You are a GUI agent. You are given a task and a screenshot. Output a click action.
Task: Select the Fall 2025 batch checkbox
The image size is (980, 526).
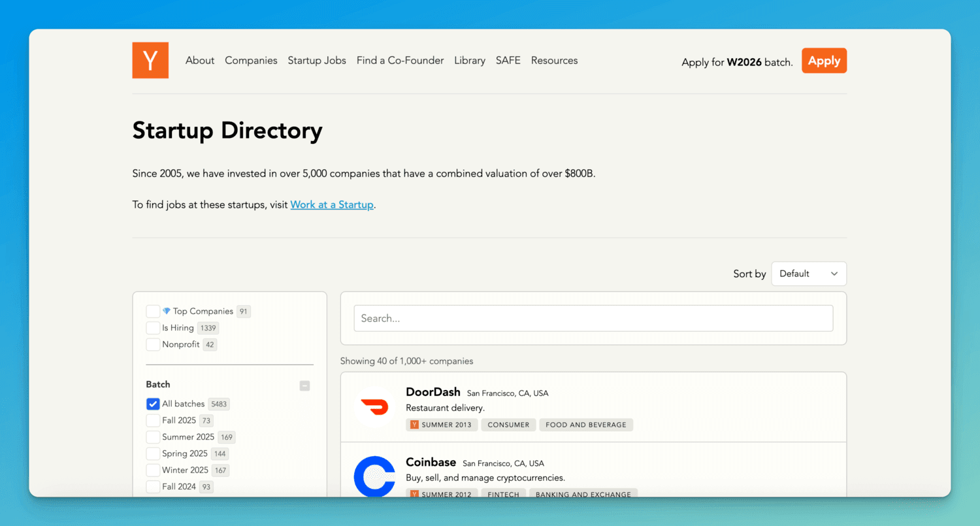point(153,421)
